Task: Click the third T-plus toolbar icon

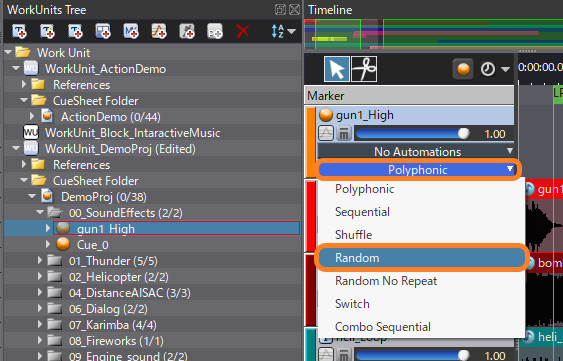Action: pyautogui.click(x=75, y=31)
